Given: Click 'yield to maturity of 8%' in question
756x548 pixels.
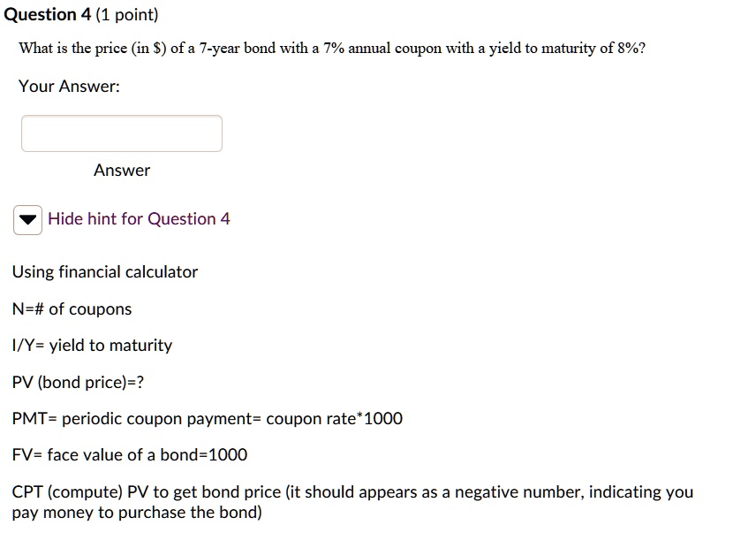Looking at the screenshot, I should (x=564, y=49).
